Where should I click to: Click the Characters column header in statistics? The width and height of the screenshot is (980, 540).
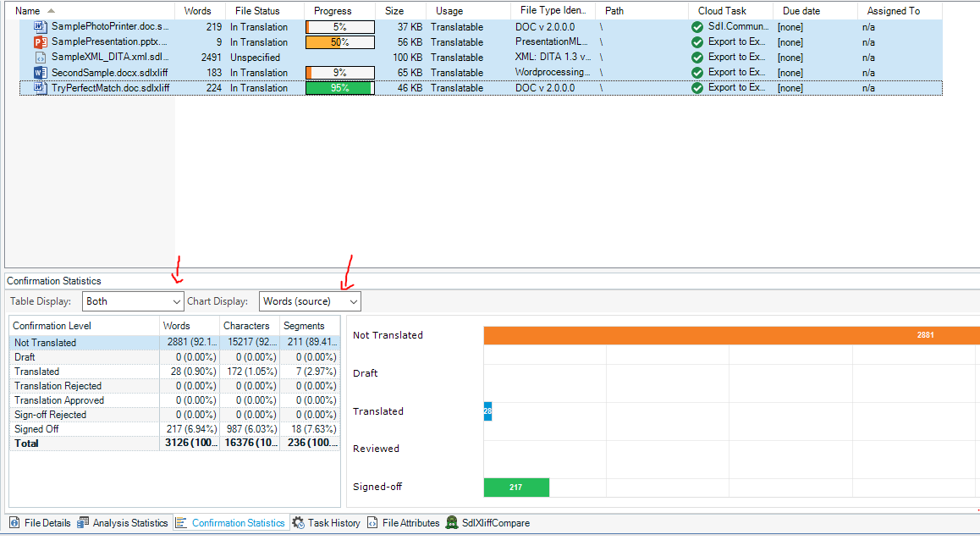250,326
